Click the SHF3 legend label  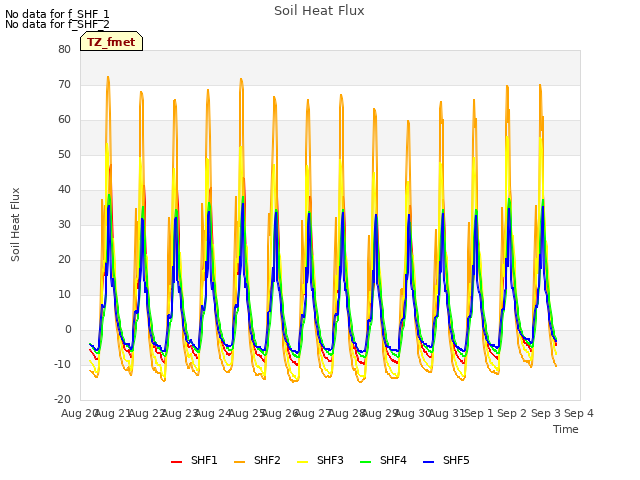(x=330, y=460)
